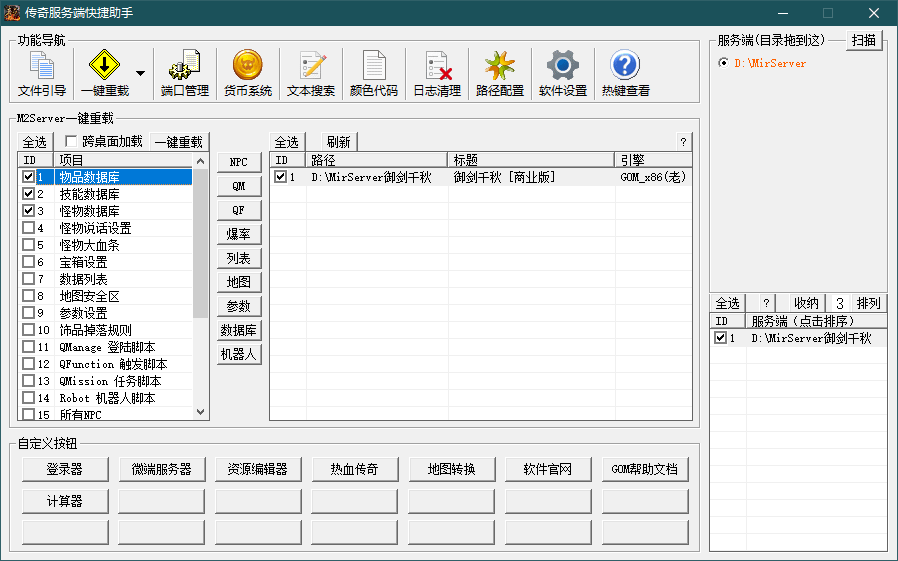The image size is (898, 561).
Task: Open the 文件引导 file guide tool
Action: (x=42, y=74)
